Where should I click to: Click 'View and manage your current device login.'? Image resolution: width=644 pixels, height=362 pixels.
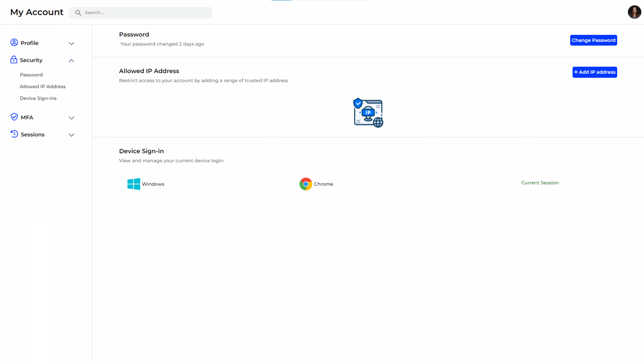point(172,161)
